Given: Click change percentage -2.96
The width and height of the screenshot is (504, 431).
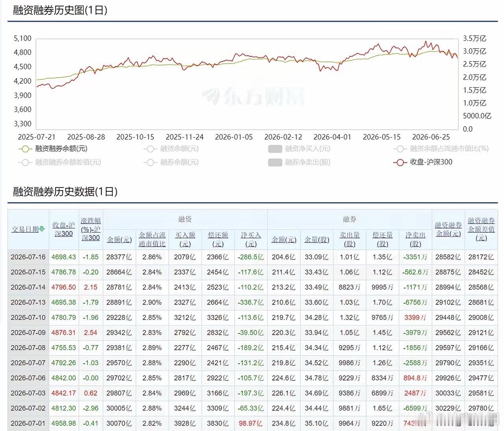Looking at the screenshot, I should tap(91, 409).
